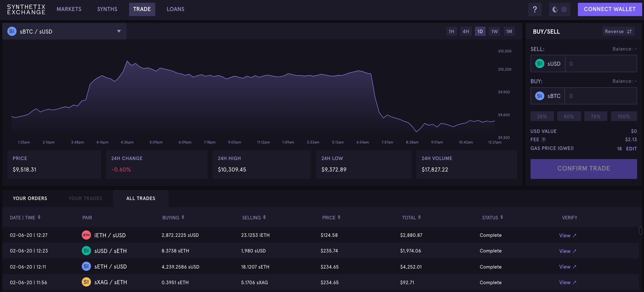Open external link arrow for 12:27 trade

point(574,235)
